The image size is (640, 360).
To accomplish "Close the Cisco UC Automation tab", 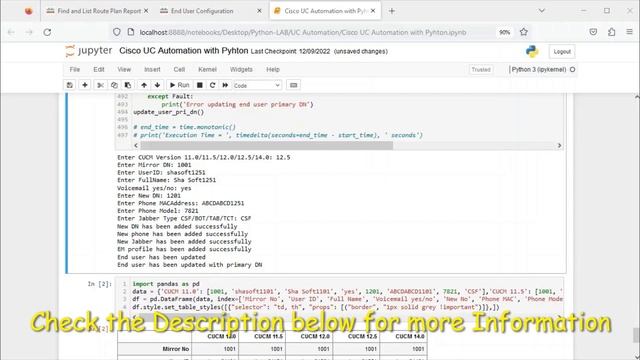I will (x=373, y=11).
